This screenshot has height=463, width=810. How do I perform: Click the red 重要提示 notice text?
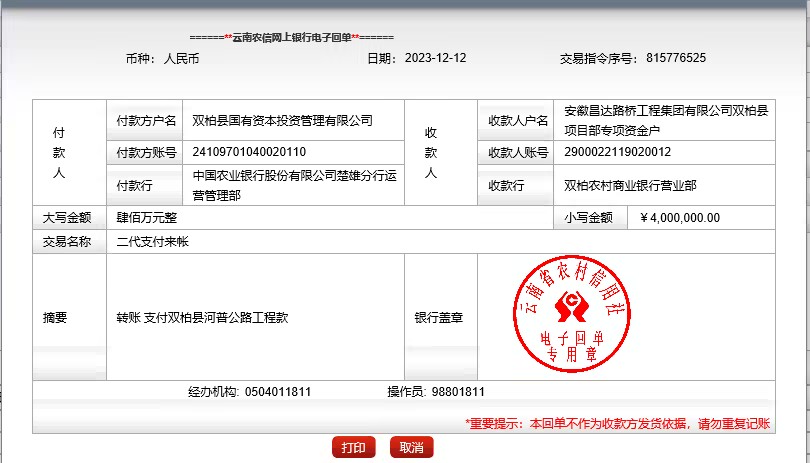click(x=617, y=423)
